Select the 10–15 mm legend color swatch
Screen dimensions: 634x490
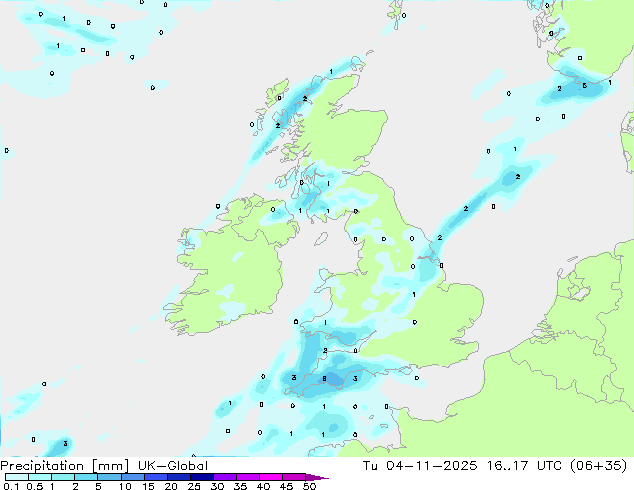pos(133,477)
